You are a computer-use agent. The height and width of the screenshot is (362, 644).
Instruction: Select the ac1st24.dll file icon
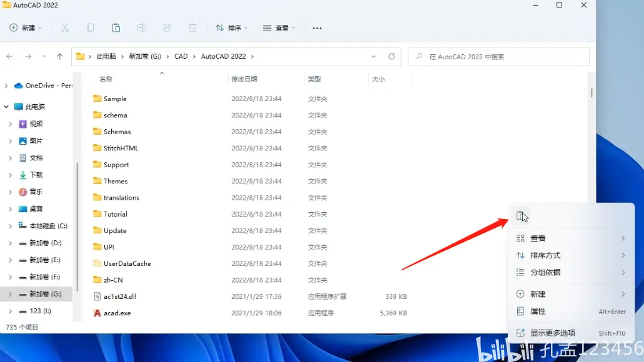[x=97, y=296]
